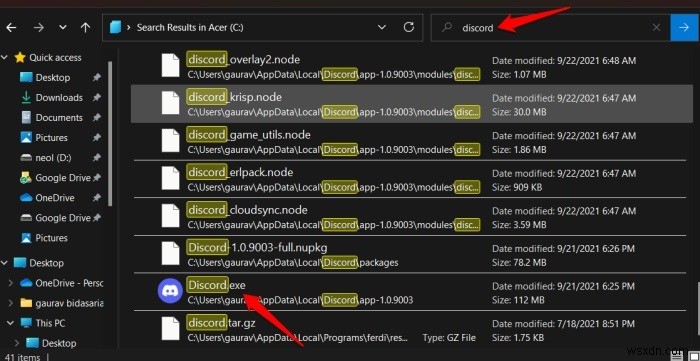Image resolution: width=700 pixels, height=361 pixels.
Task: Expand gaurav bidasaria folder node
Action: [11, 303]
